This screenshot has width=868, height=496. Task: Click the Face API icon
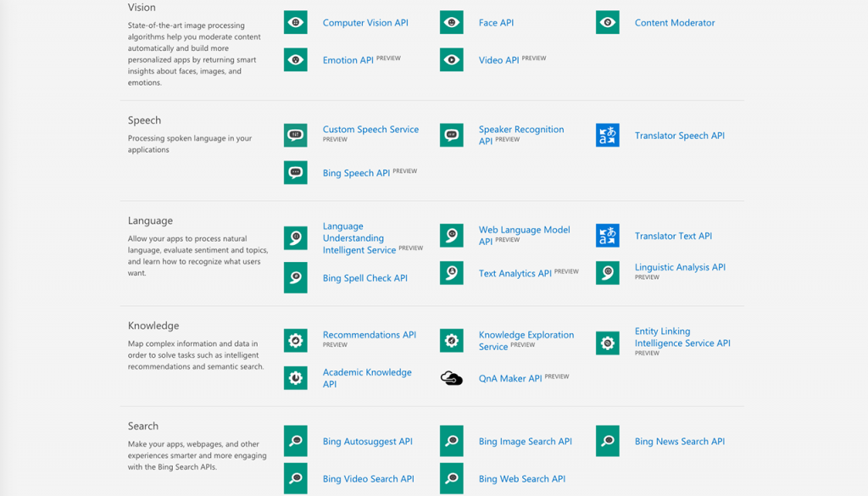pyautogui.click(x=452, y=23)
